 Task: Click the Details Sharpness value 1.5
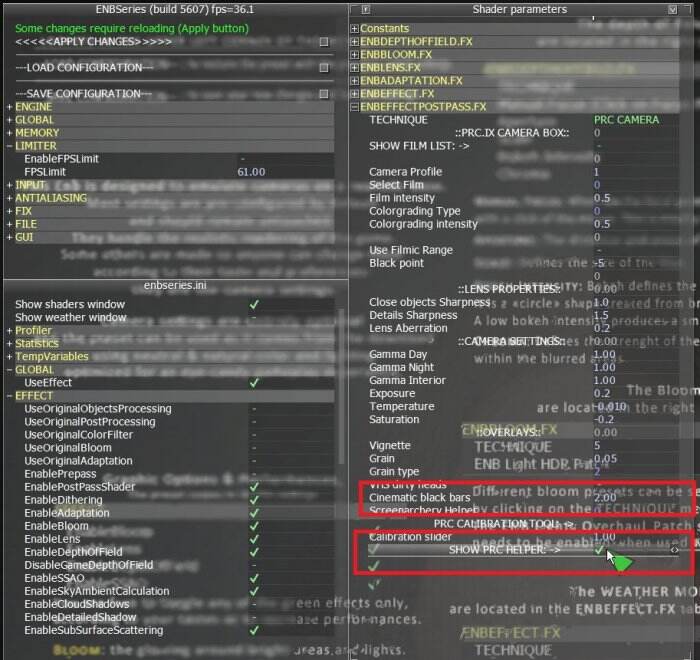tap(601, 315)
